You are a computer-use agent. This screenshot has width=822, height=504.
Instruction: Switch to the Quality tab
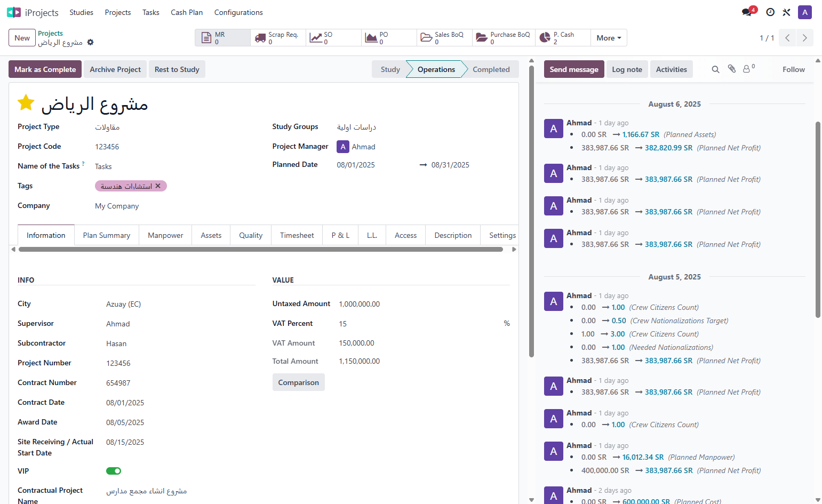click(x=251, y=235)
